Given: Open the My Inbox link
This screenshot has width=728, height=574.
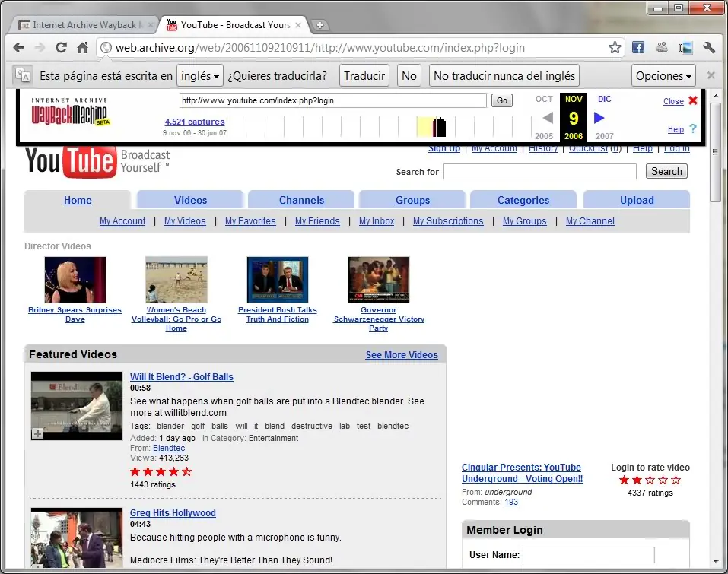Looking at the screenshot, I should pos(377,221).
